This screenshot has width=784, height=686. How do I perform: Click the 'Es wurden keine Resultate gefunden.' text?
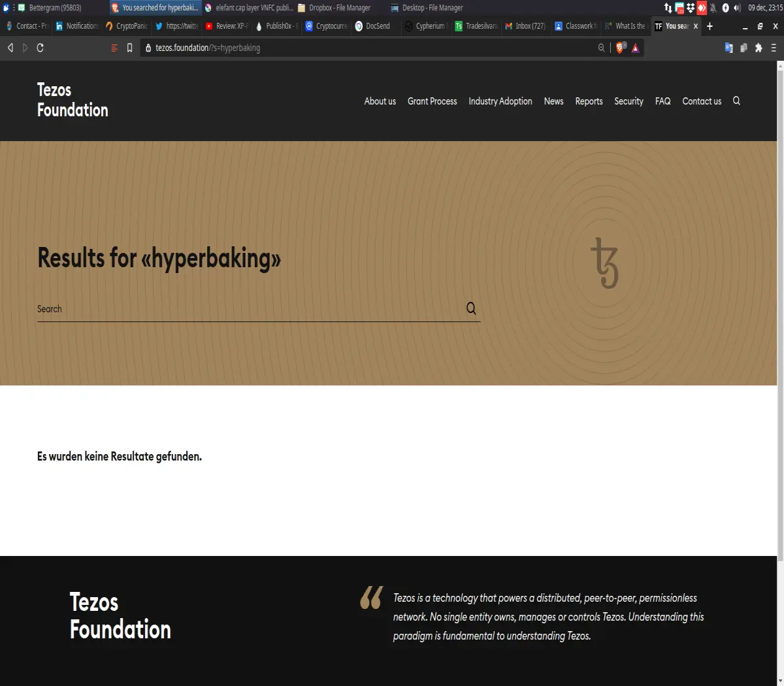(x=120, y=457)
